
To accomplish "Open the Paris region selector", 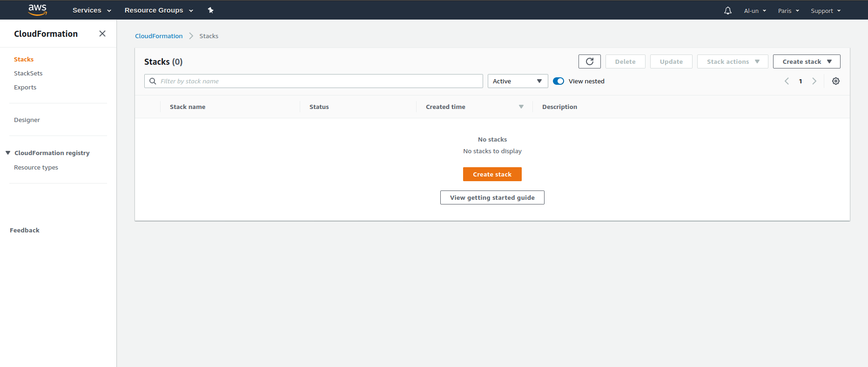I will point(788,11).
